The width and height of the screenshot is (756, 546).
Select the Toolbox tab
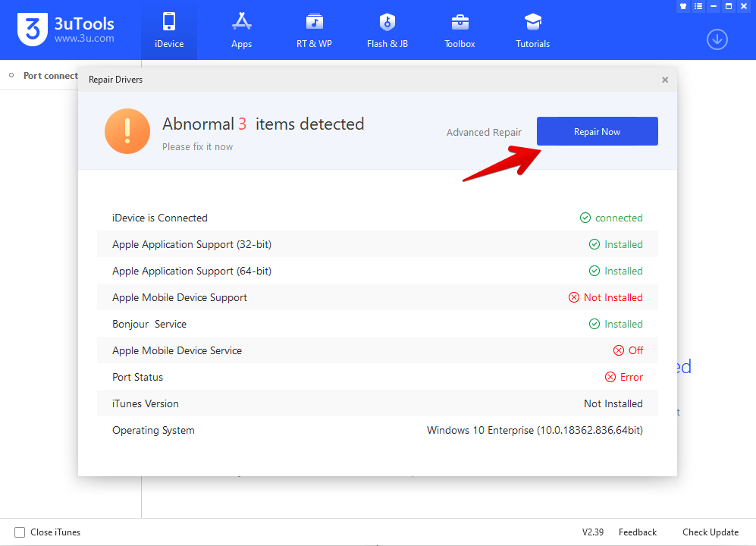click(x=460, y=30)
